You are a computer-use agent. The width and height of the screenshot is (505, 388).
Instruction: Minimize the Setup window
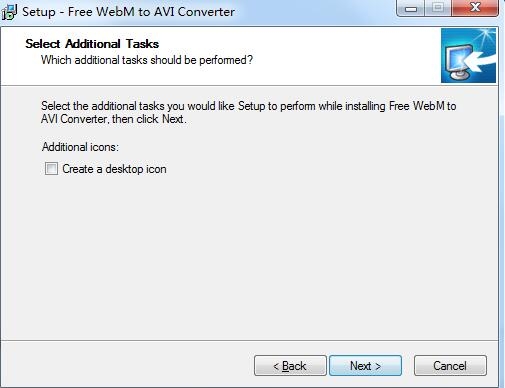coord(411,8)
